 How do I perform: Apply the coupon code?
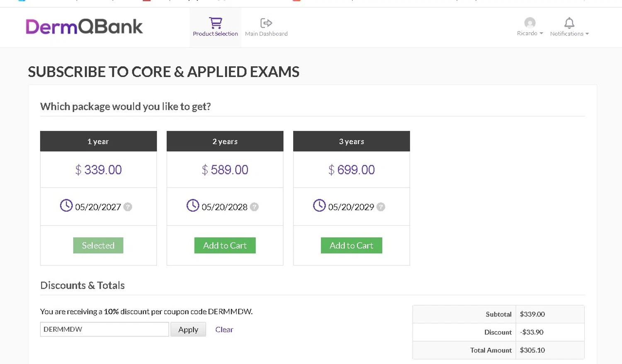188,330
